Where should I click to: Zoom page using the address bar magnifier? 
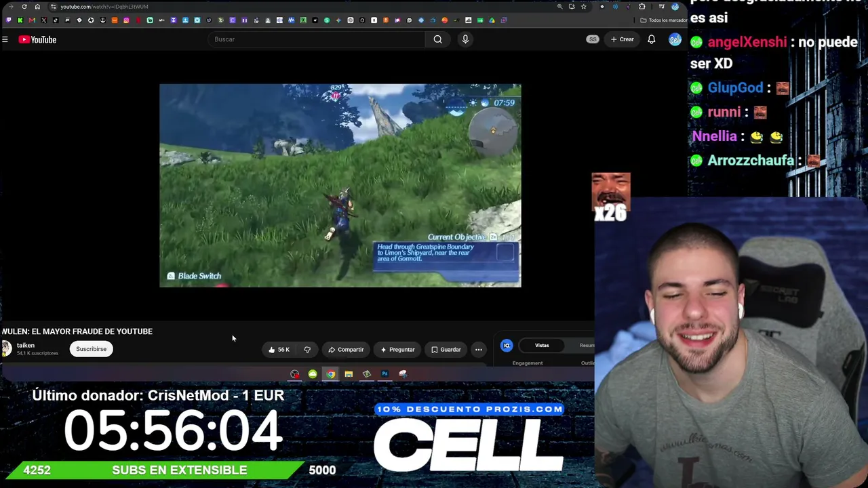pos(559,7)
